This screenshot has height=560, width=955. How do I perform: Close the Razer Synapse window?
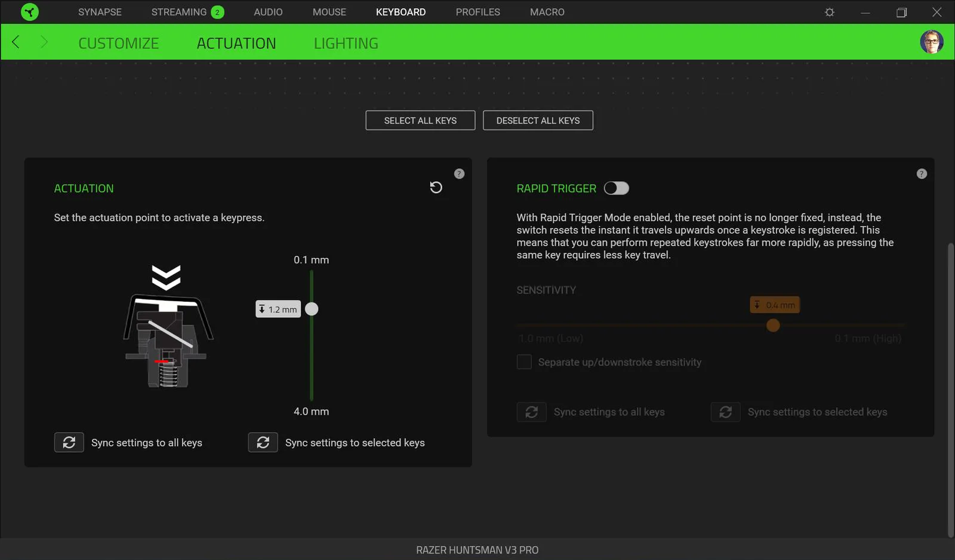click(x=937, y=12)
